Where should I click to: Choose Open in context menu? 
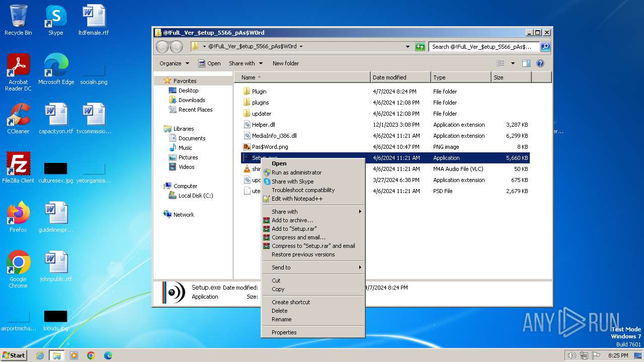pyautogui.click(x=313, y=163)
